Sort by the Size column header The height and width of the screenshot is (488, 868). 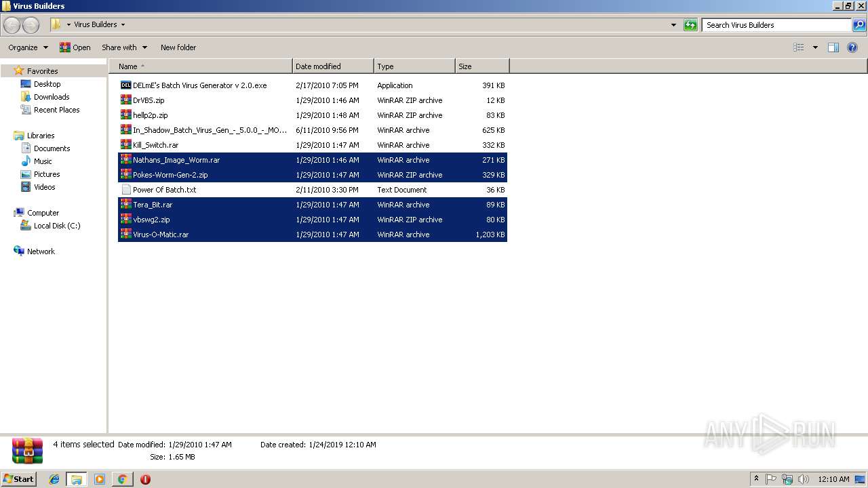pyautogui.click(x=482, y=66)
